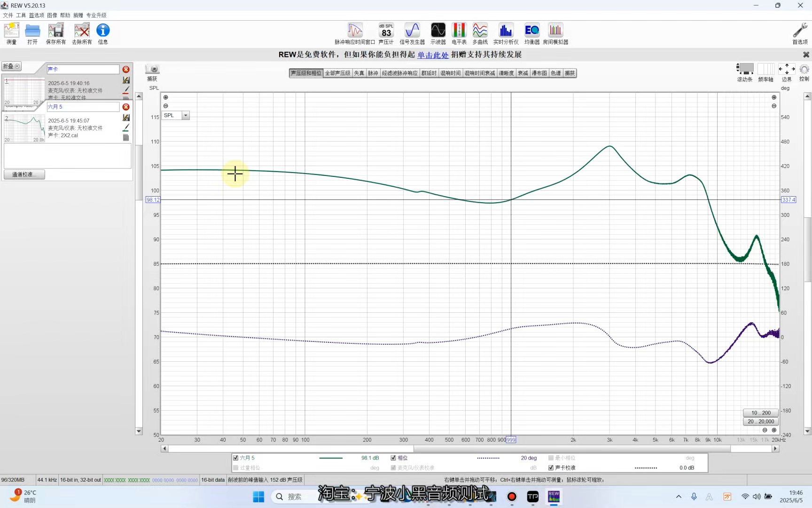The image size is (812, 508).
Task: Set frequency range to 10 .. 200
Action: tap(761, 413)
